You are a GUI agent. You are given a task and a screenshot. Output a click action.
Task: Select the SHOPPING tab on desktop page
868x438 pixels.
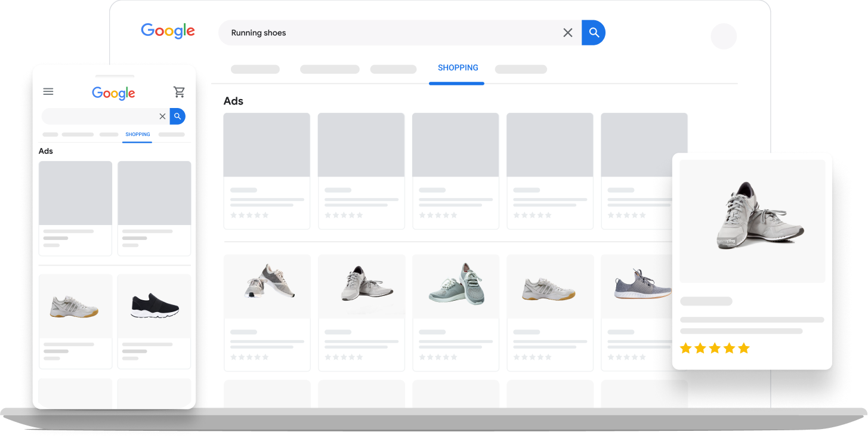[x=458, y=68]
